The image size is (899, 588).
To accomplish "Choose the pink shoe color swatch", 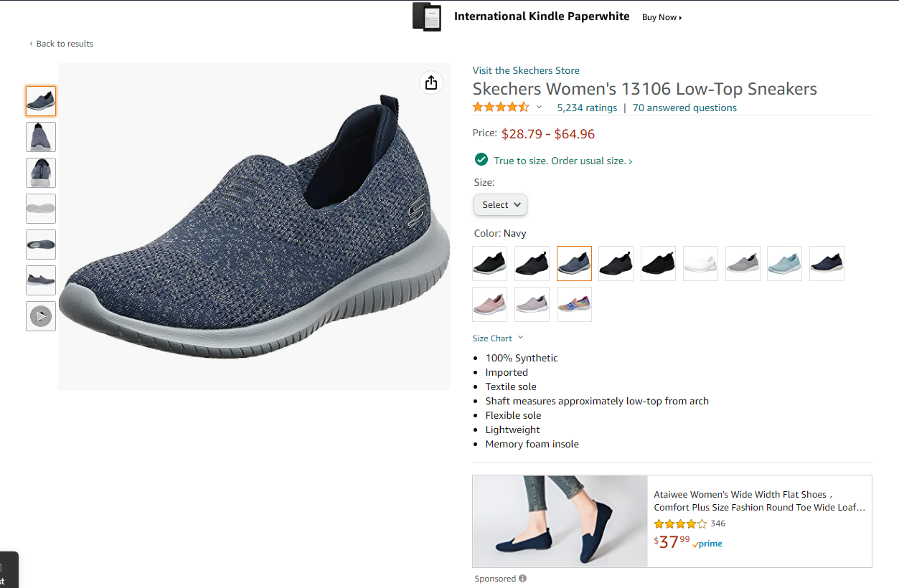I will pos(490,304).
